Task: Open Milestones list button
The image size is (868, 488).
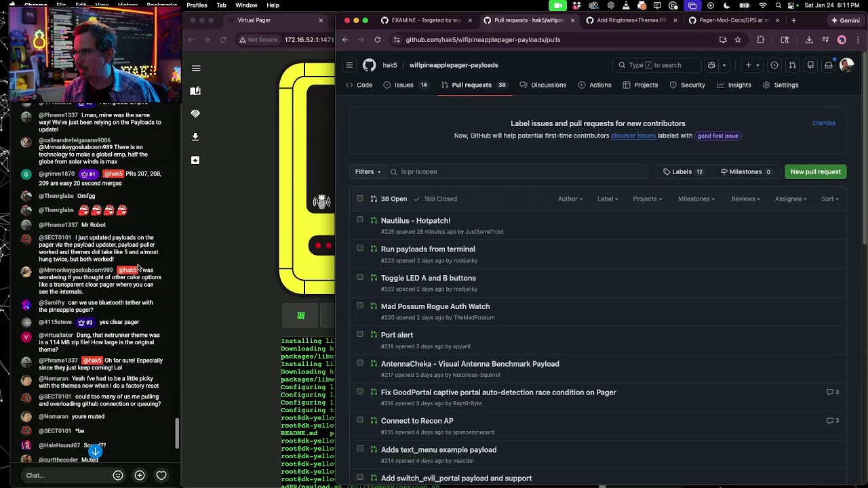Action: (x=745, y=172)
